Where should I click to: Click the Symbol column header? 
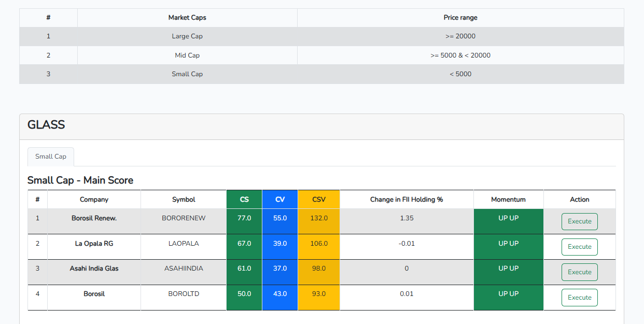(184, 200)
